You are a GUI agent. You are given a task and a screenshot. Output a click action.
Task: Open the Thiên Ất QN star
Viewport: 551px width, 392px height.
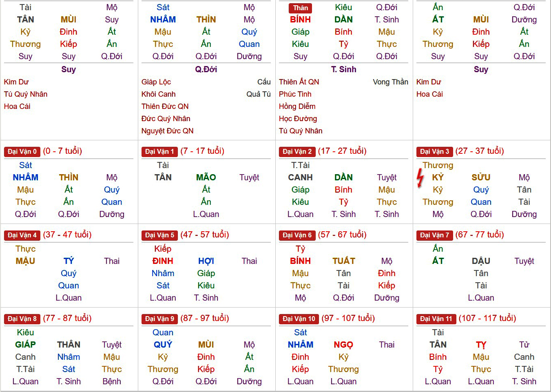(x=299, y=82)
